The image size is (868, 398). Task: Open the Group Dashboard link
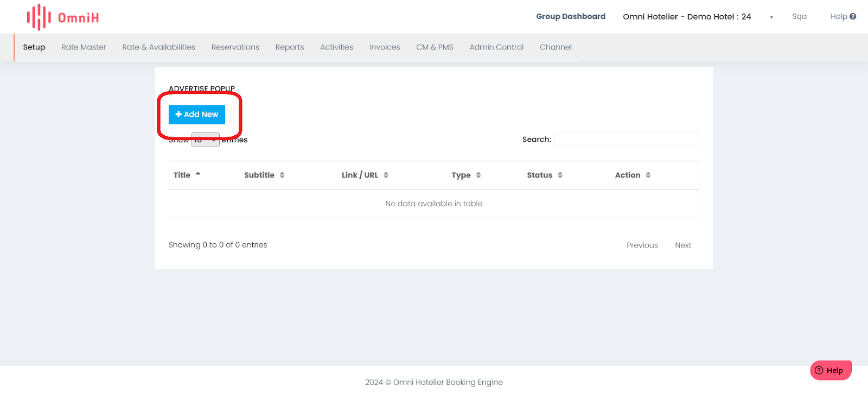point(571,16)
